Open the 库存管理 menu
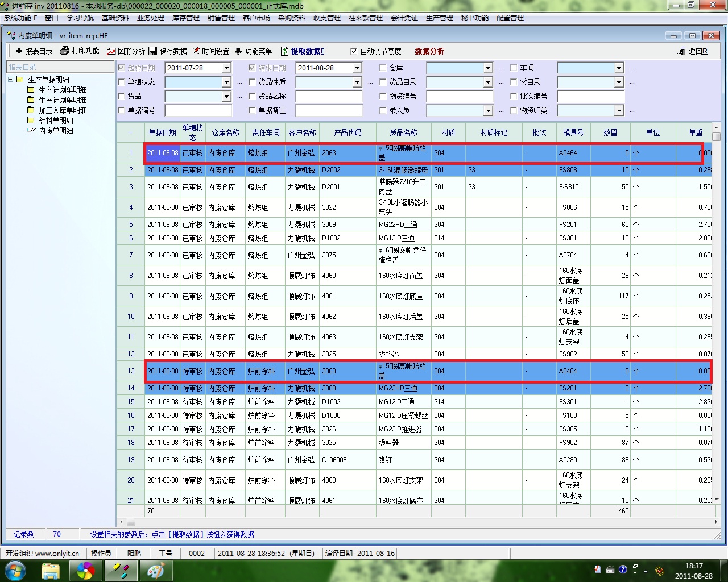The image size is (728, 582). coord(185,18)
